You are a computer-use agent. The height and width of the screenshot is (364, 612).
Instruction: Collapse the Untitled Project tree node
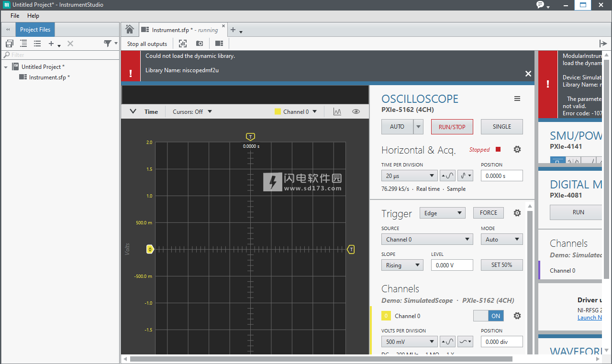point(6,67)
